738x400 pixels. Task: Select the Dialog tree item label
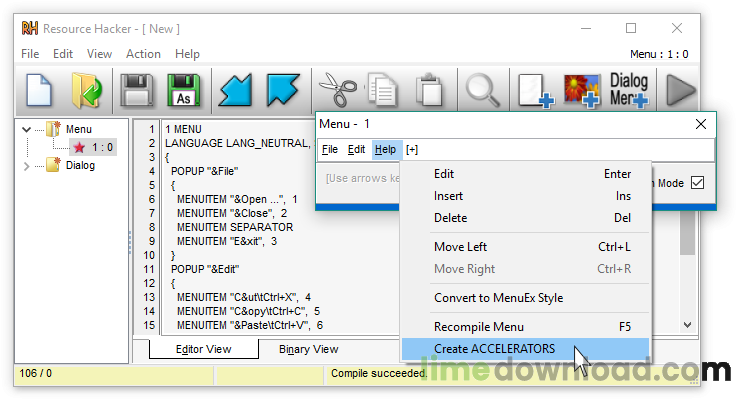tap(80, 165)
